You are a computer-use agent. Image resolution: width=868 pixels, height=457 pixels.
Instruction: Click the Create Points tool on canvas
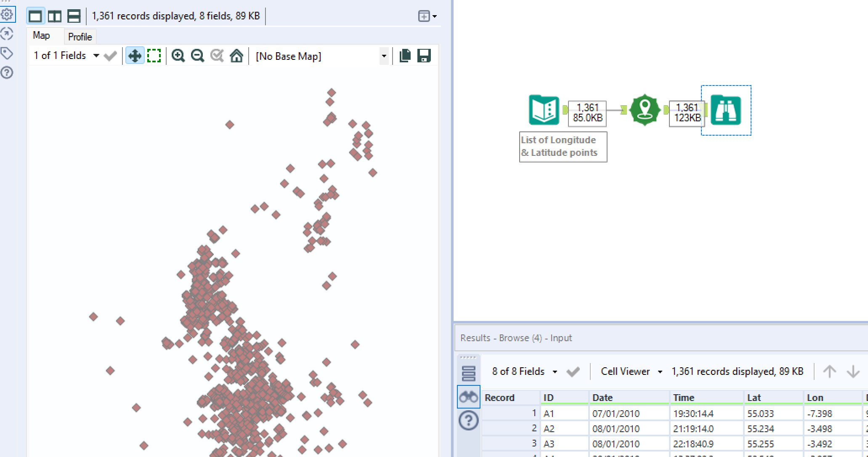coord(645,110)
